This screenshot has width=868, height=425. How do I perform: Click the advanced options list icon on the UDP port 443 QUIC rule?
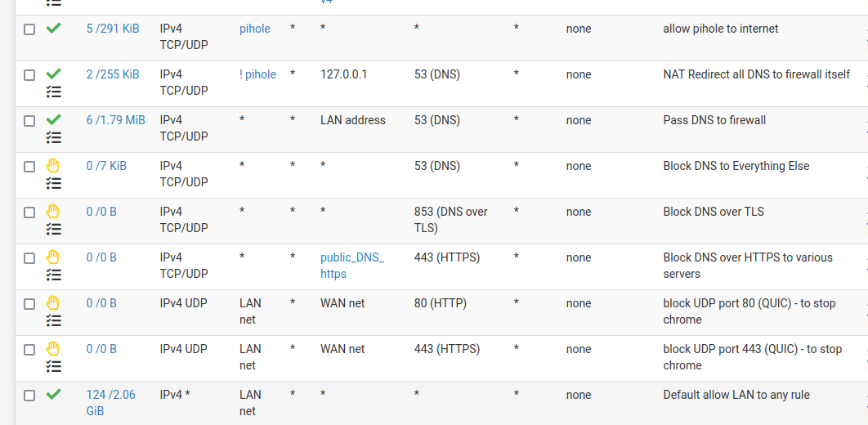coord(54,366)
